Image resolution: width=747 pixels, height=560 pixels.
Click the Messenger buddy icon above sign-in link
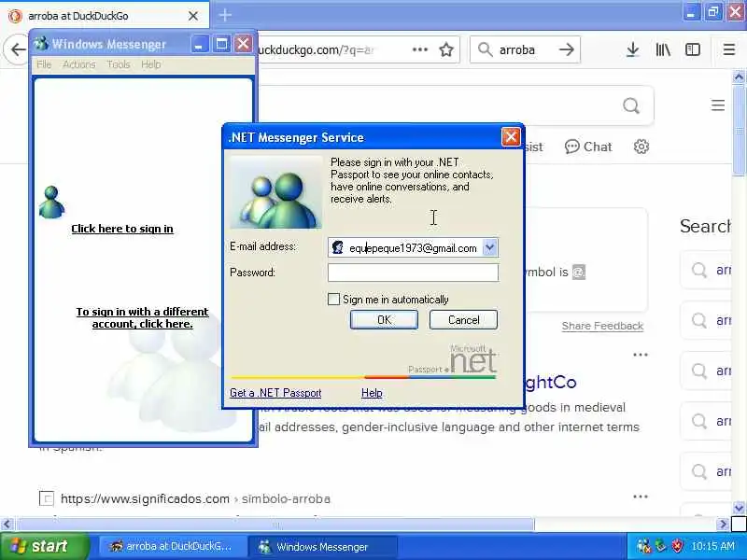coord(51,203)
